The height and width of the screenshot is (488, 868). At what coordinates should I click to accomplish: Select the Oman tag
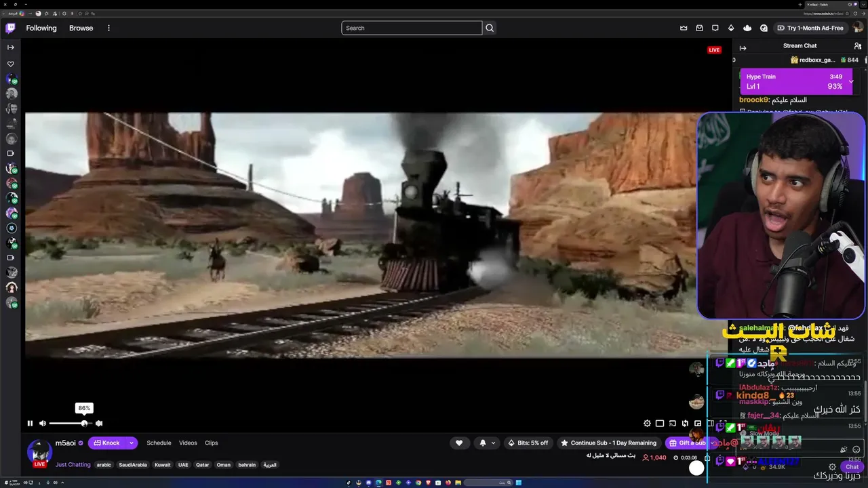(x=224, y=465)
